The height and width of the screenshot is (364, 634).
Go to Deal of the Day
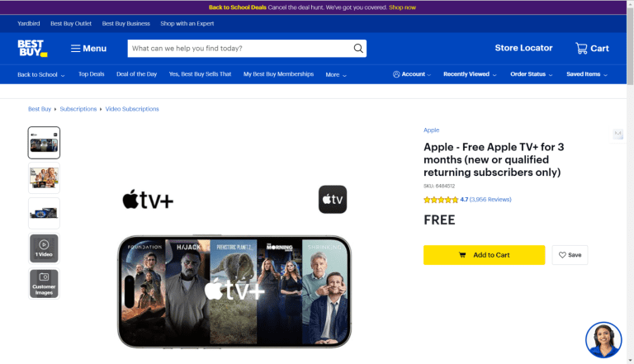pos(136,74)
